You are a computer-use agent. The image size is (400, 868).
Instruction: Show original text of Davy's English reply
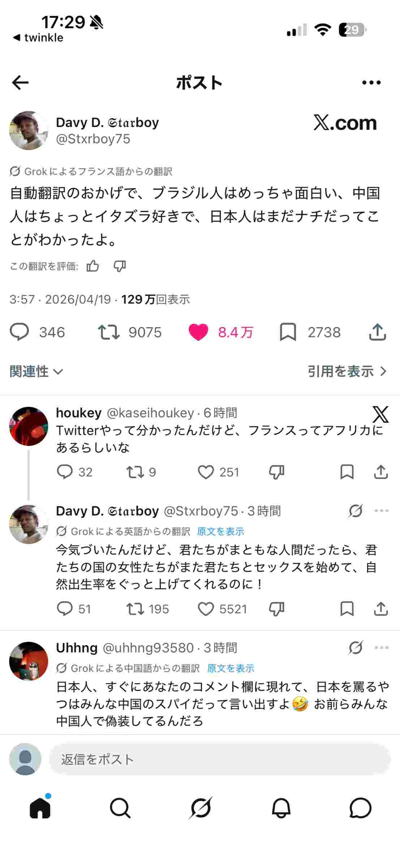click(220, 531)
